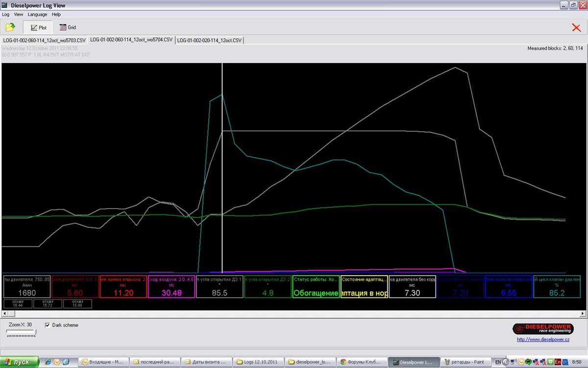
Task: Toggle the injection time 11.20 ms channel box
Action: click(123, 287)
